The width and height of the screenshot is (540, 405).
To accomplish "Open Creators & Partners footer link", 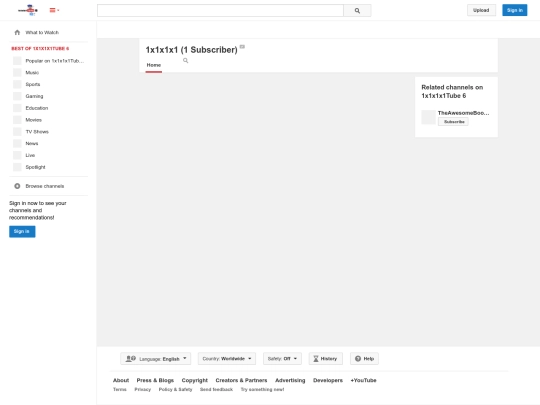I will pos(241,380).
